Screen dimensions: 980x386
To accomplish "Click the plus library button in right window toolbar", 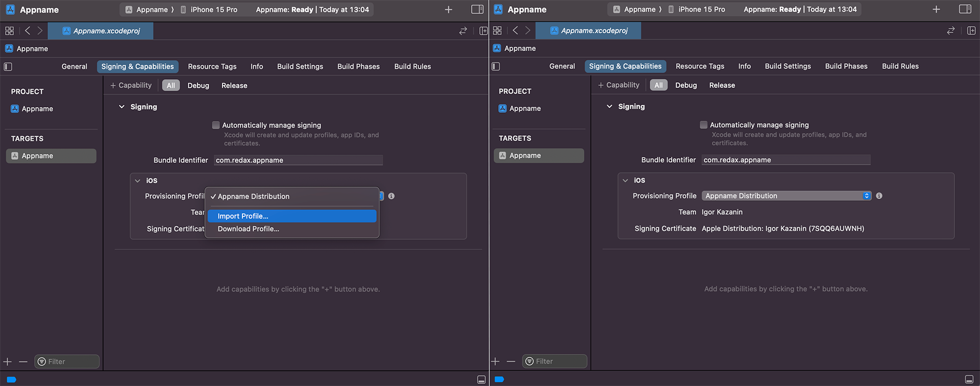I will point(936,9).
